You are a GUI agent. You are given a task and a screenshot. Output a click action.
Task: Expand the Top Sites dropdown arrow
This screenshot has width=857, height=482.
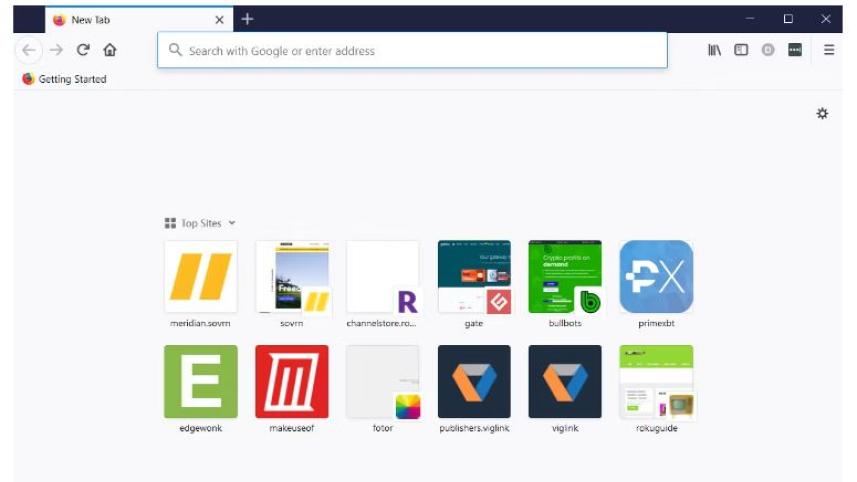tap(232, 223)
